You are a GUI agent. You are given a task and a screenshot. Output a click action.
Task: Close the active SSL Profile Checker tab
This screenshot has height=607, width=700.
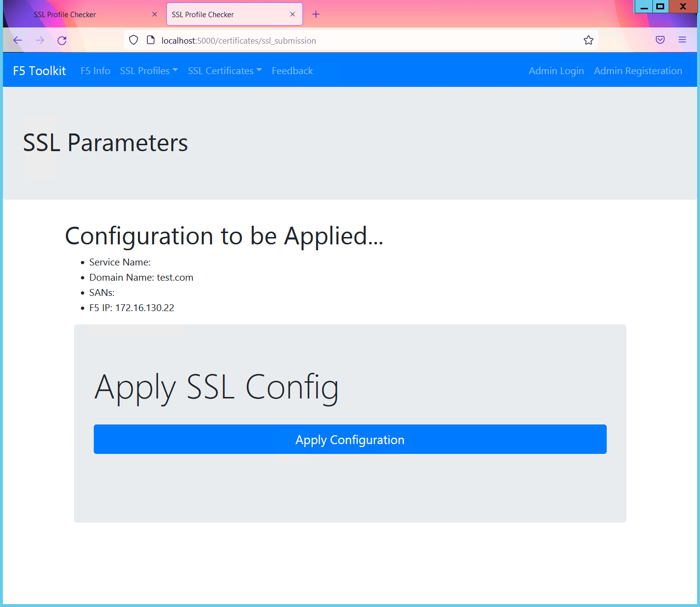[293, 14]
